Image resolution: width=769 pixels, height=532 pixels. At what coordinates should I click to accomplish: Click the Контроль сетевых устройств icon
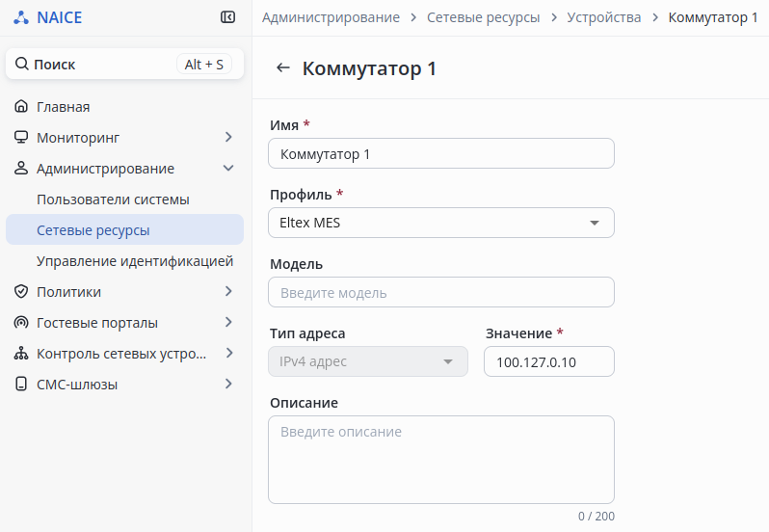click(21, 354)
